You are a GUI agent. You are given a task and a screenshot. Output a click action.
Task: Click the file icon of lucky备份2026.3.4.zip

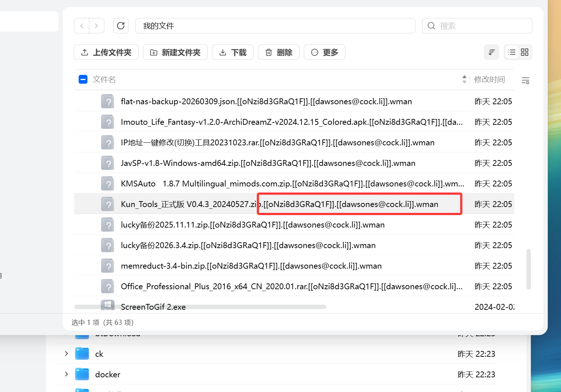pos(108,245)
